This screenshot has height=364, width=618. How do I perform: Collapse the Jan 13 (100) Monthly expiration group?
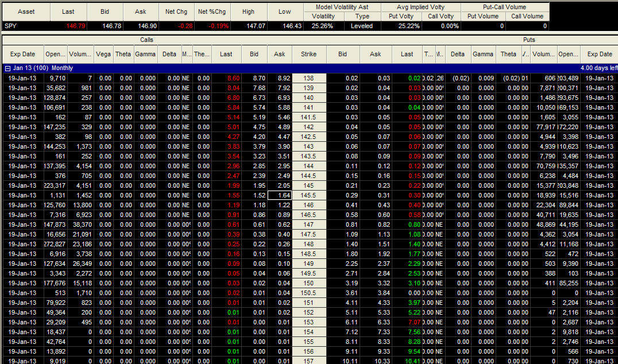(7, 68)
